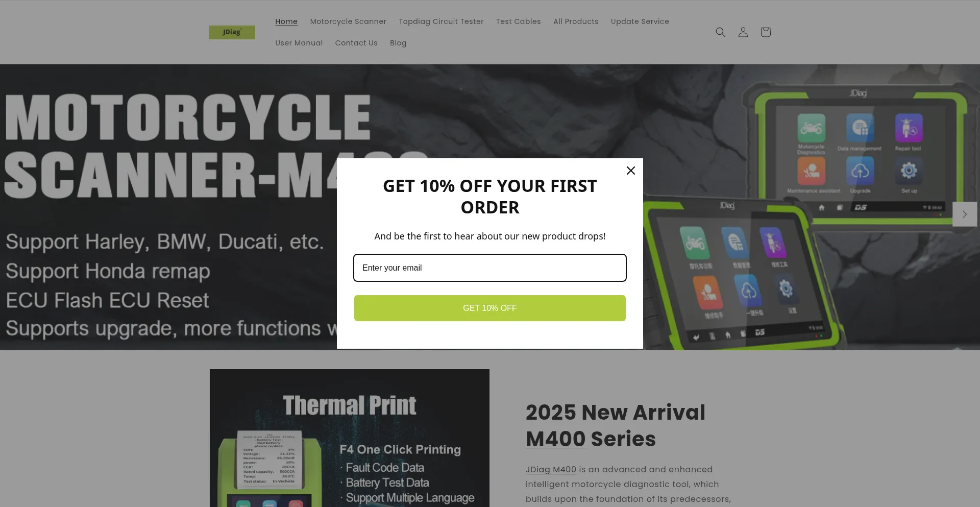The width and height of the screenshot is (980, 507).
Task: Close the 10% off popup
Action: tap(631, 171)
